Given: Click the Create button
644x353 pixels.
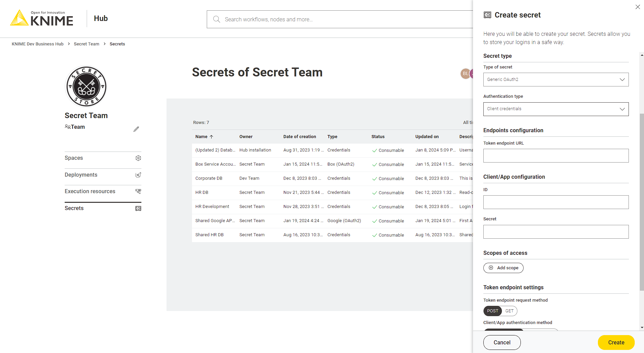Looking at the screenshot, I should click(x=616, y=342).
